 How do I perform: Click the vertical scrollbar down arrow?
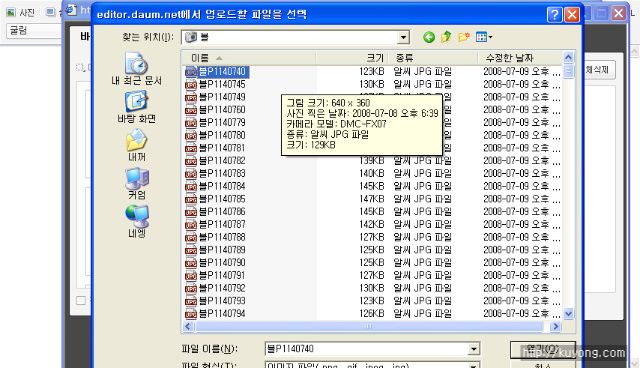pyautogui.click(x=569, y=314)
